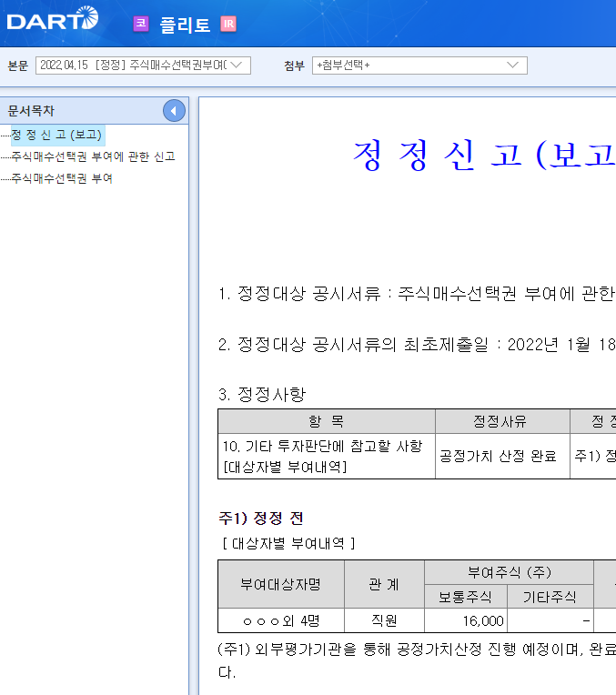Click line 1. 정정대상 공시서류
The height and width of the screenshot is (695, 616).
coord(417,294)
